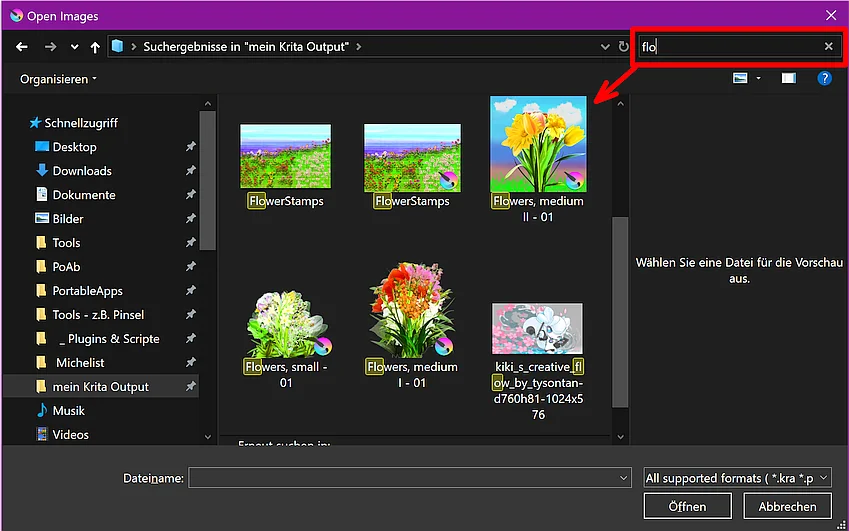Image resolution: width=849 pixels, height=531 pixels.
Task: Unpin the Desktop quick access pin icon
Action: pyautogui.click(x=191, y=147)
